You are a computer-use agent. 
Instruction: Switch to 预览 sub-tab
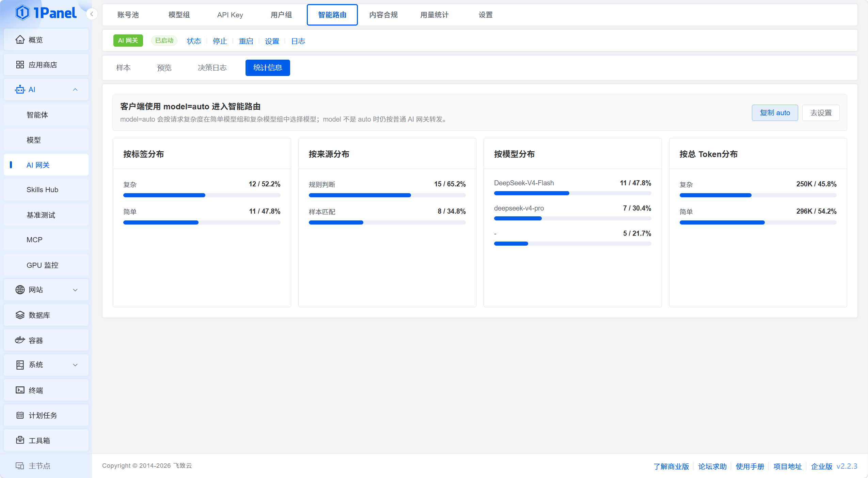coord(164,68)
